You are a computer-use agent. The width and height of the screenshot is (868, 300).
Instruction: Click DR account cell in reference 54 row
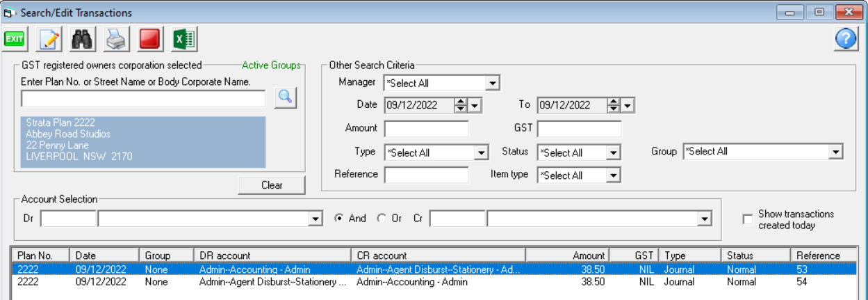pos(272,282)
